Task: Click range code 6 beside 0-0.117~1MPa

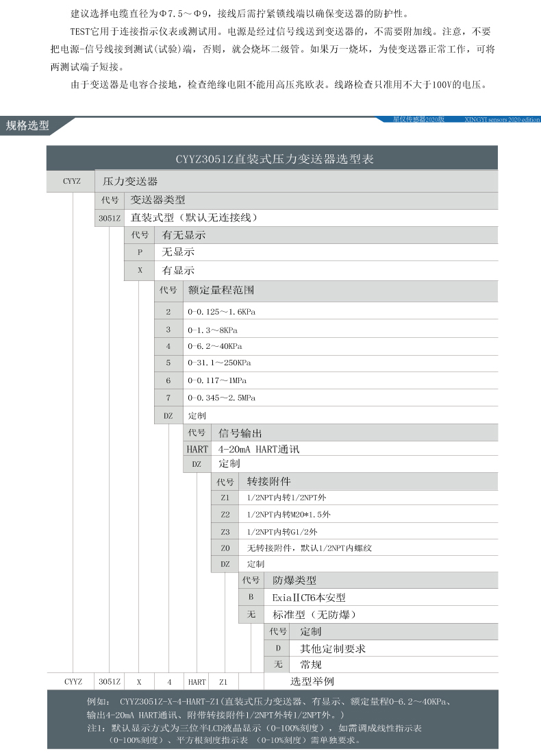Action: click(168, 380)
